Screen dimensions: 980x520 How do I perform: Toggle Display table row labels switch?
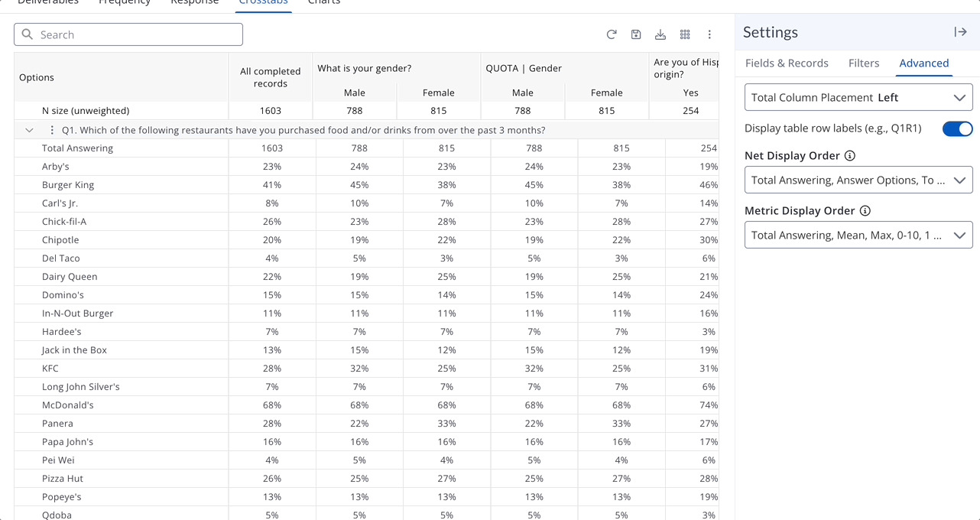pyautogui.click(x=957, y=128)
